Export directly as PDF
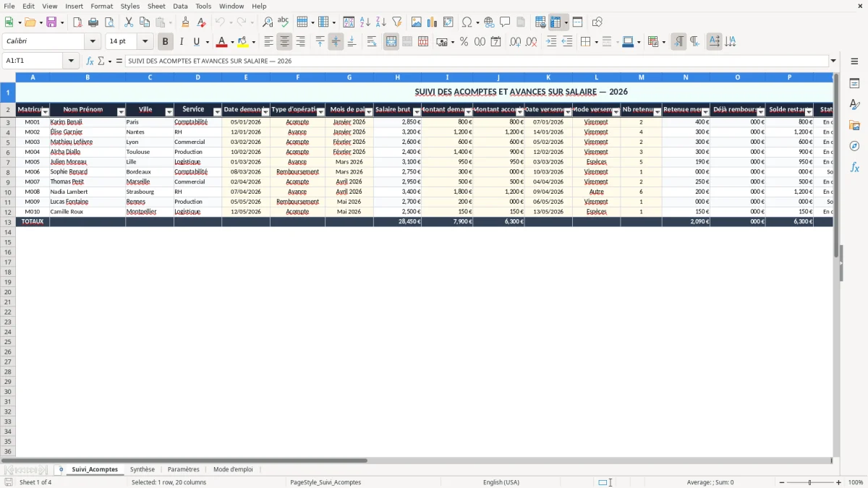Viewport: 868px width, 488px height. [x=77, y=22]
